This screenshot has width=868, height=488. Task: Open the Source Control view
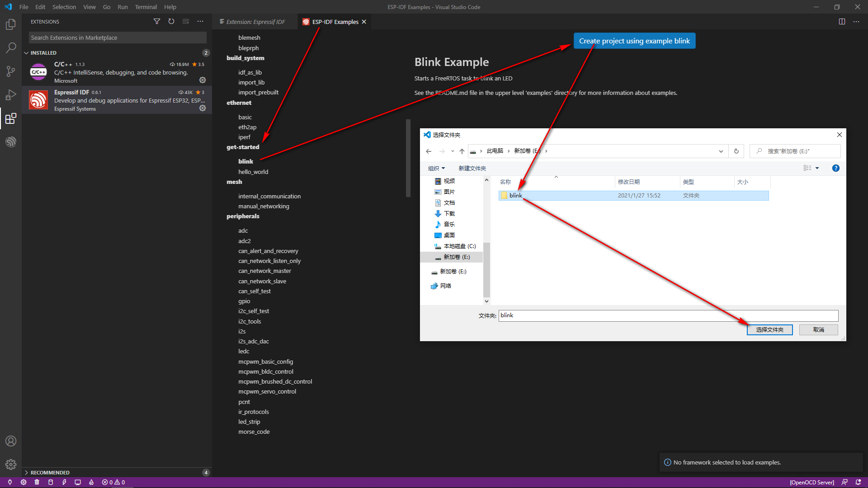point(11,71)
